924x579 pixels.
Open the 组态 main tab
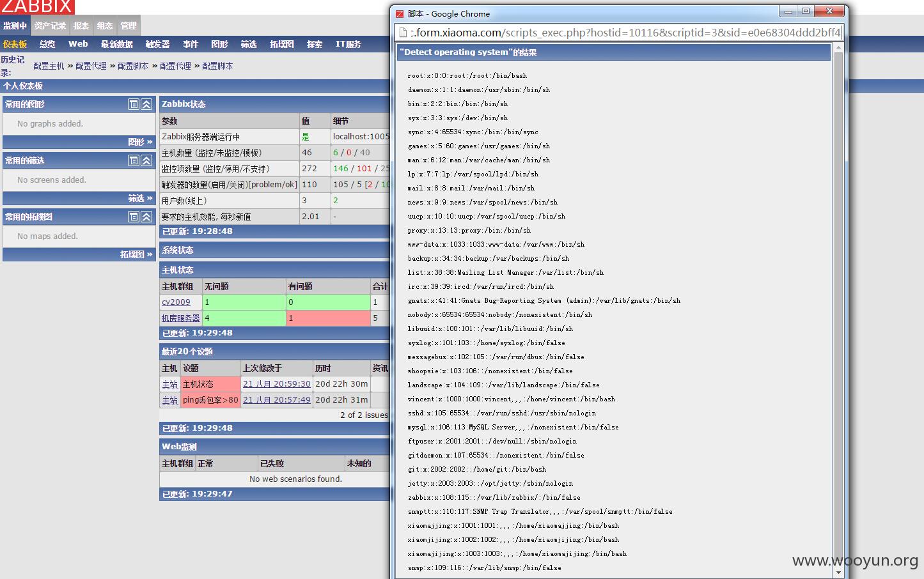[105, 26]
